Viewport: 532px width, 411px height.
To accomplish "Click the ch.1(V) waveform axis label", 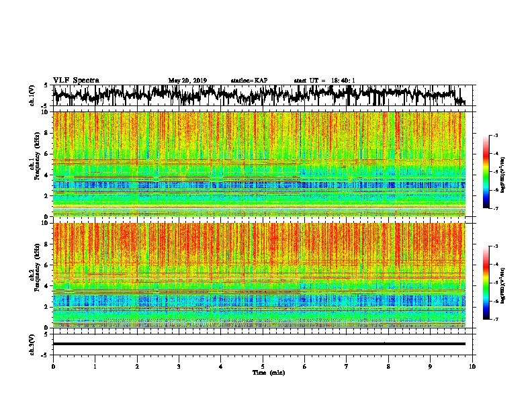I will coord(32,95).
